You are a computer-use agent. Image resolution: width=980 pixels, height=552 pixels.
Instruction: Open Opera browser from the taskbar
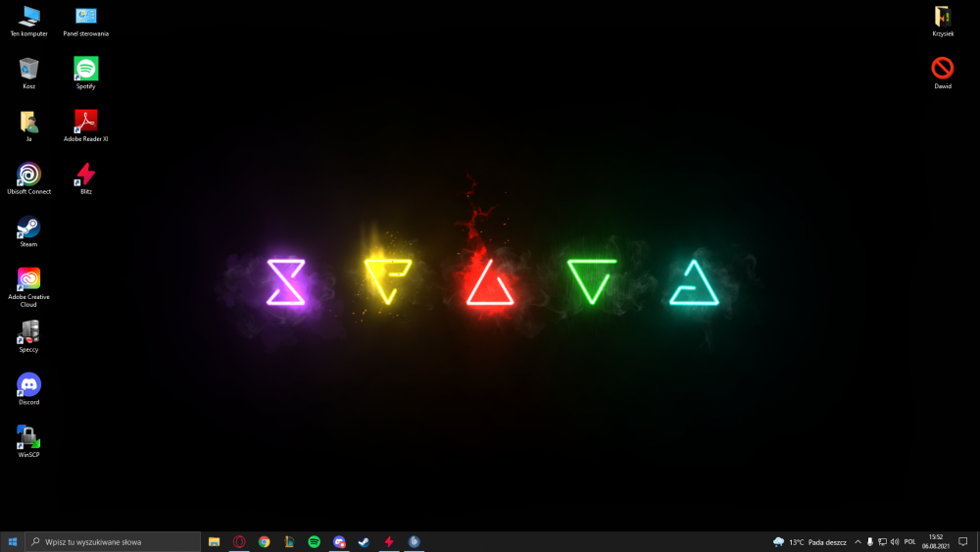pyautogui.click(x=239, y=542)
